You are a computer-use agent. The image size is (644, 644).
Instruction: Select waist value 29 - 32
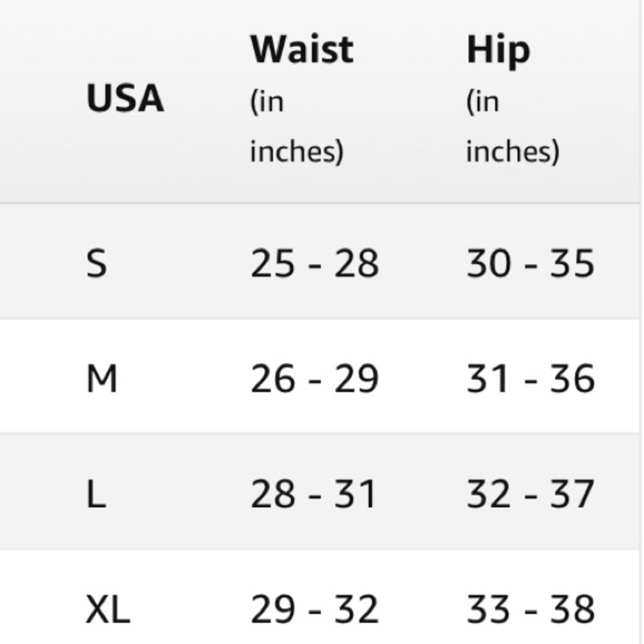tap(314, 609)
